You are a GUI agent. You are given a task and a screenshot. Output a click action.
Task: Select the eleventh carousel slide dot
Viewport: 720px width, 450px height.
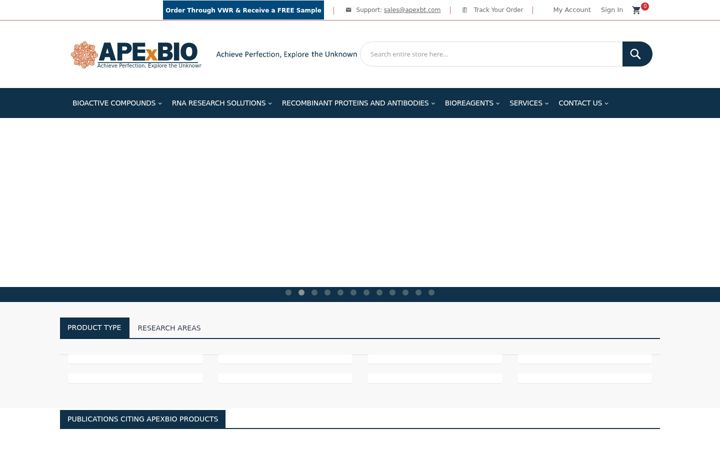coord(418,292)
